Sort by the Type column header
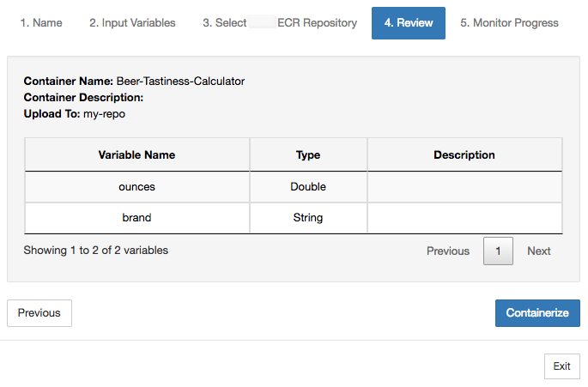588x387 pixels. click(308, 155)
